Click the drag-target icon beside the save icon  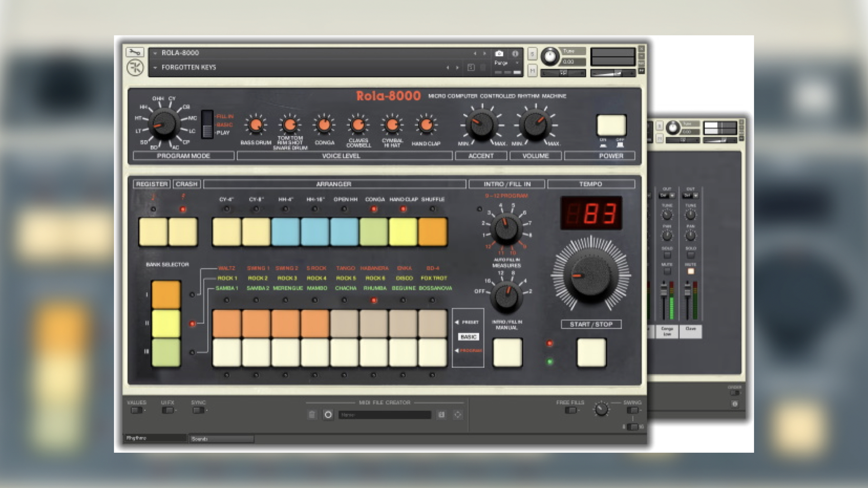458,415
